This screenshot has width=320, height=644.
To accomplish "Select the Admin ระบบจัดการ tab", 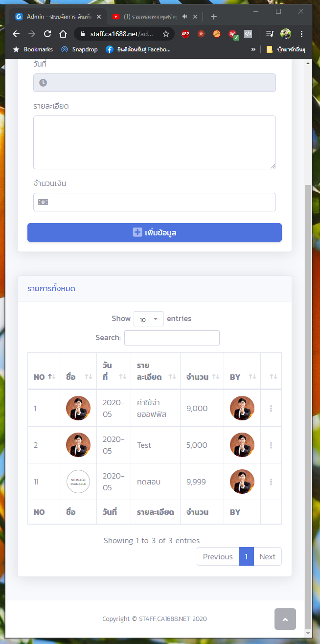I will click(x=58, y=17).
